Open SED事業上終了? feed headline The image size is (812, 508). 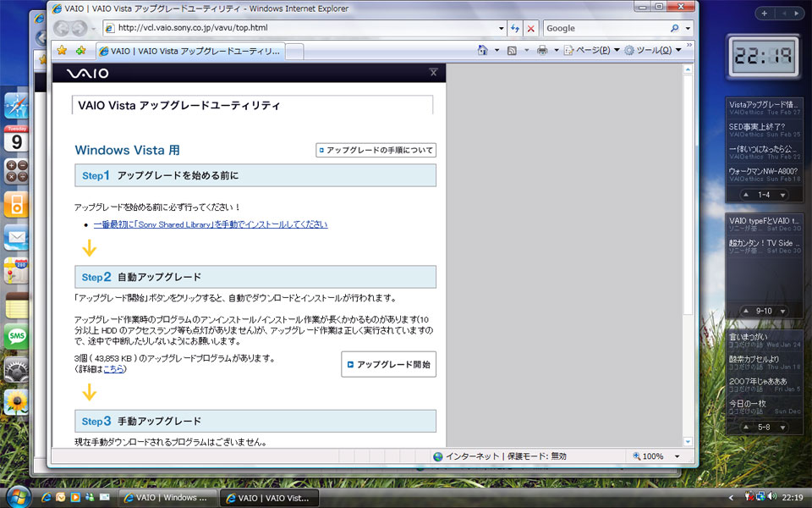tap(756, 126)
